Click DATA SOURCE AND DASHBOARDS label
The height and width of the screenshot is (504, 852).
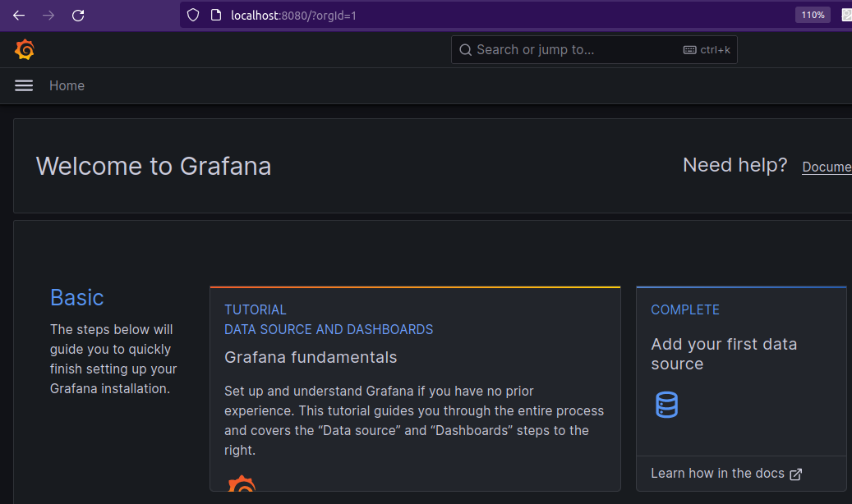point(329,330)
